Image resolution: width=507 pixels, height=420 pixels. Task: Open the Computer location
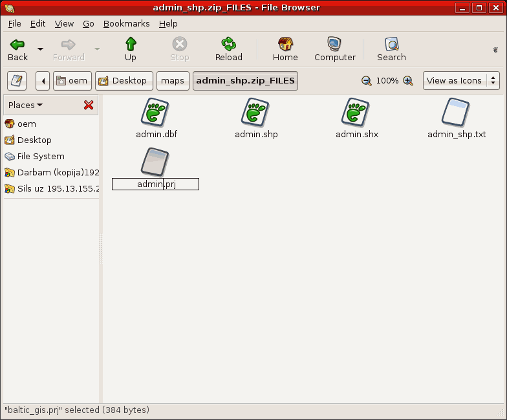click(x=335, y=49)
